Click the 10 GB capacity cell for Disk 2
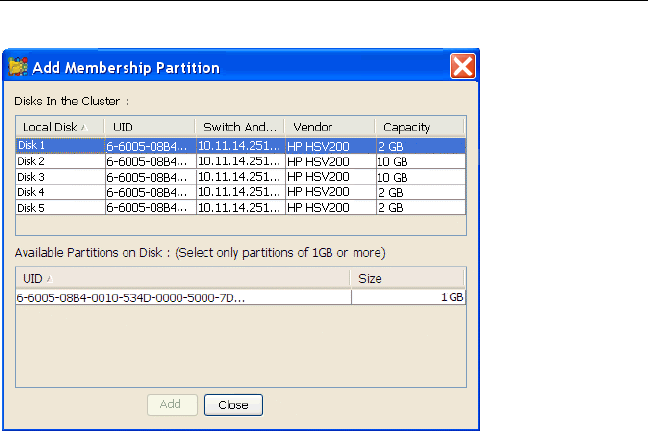 coord(419,161)
